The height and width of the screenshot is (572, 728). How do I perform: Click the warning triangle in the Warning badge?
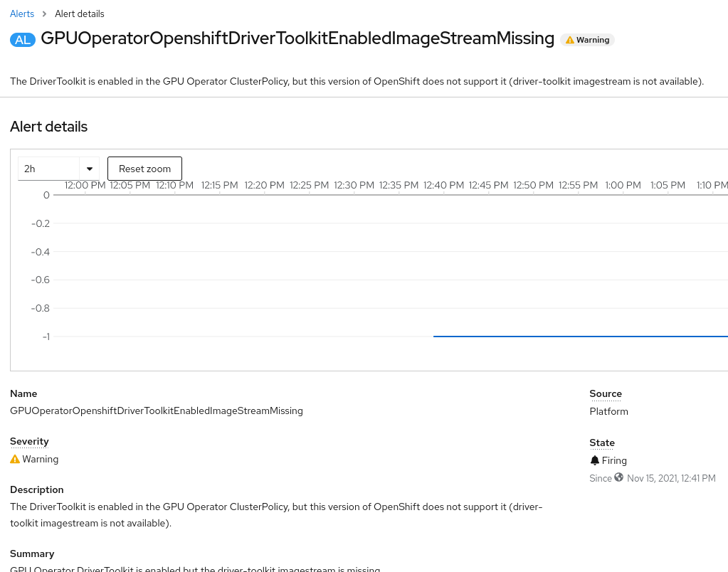[569, 40]
